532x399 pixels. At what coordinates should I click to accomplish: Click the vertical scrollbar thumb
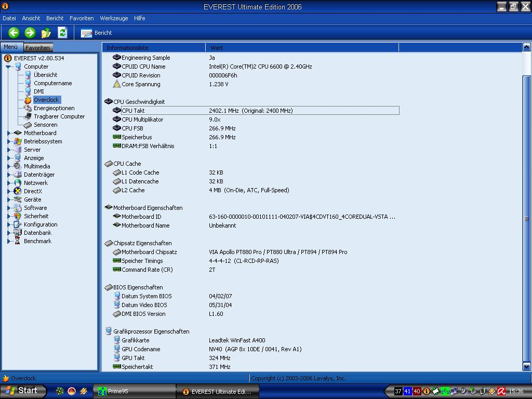[527, 219]
